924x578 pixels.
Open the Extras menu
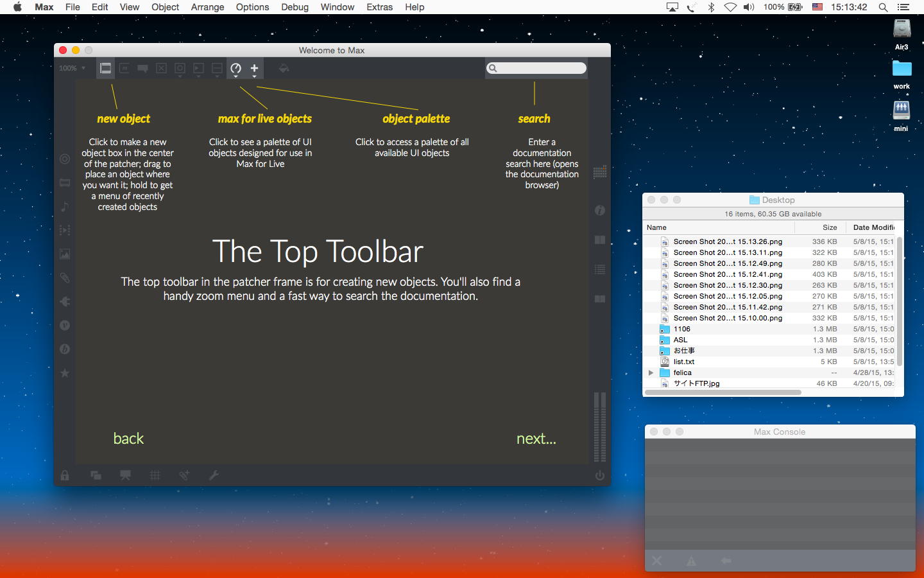click(x=379, y=7)
